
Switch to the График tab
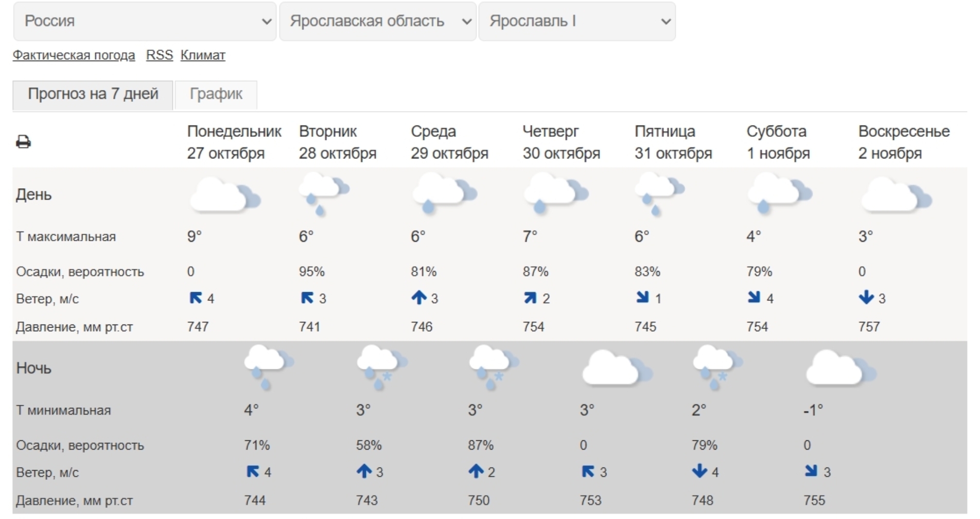pos(216,95)
